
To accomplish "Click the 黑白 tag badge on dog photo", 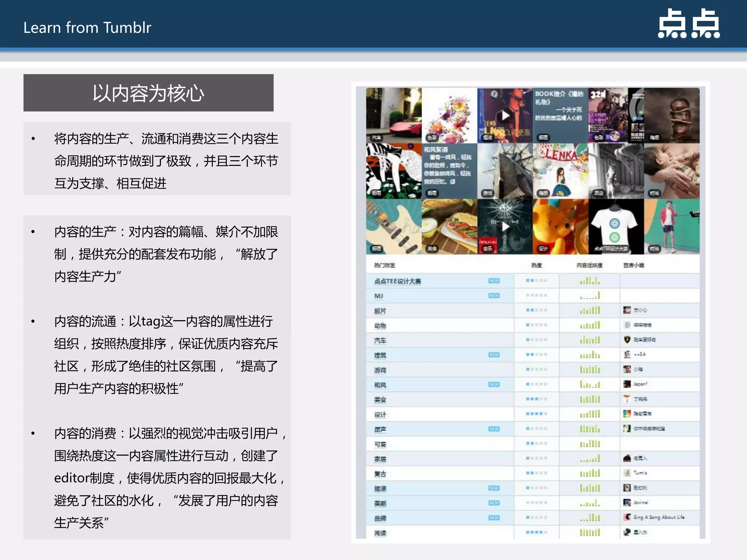I will (x=599, y=193).
